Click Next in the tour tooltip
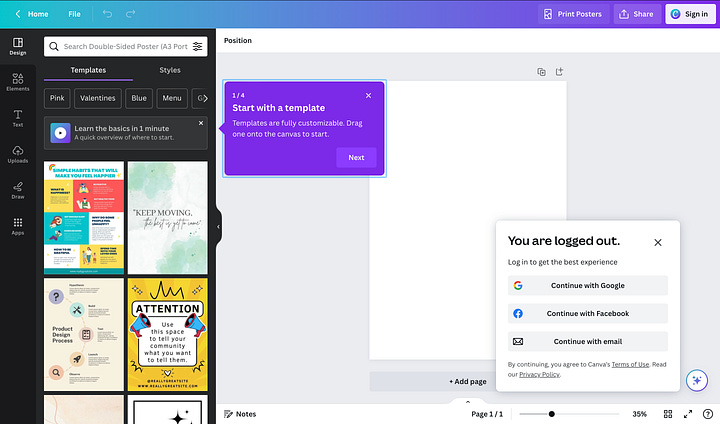720x424 pixels. tap(356, 158)
